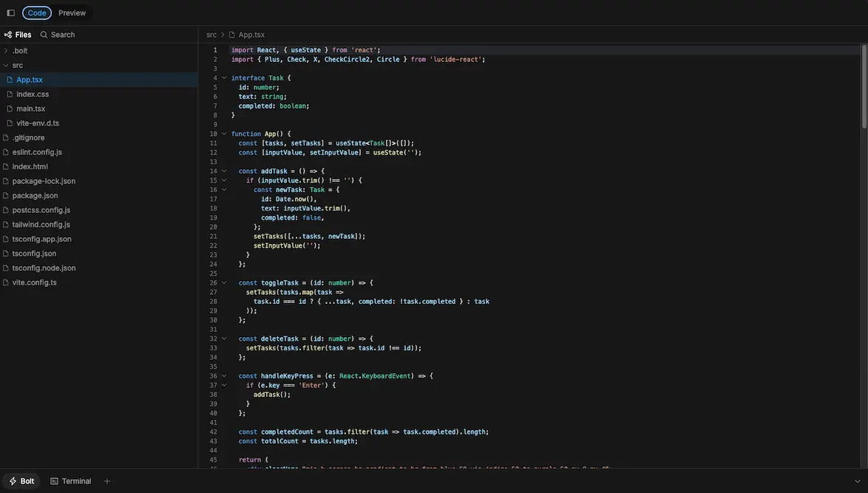
Task: Click the src breadcrumb link
Action: click(x=211, y=35)
